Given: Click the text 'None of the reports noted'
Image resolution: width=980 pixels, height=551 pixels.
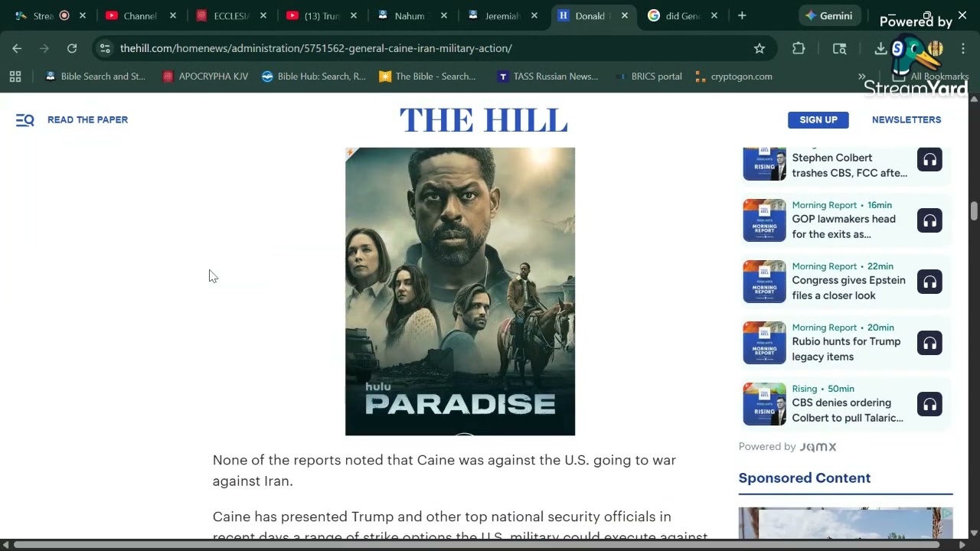Looking at the screenshot, I should pyautogui.click(x=301, y=460).
